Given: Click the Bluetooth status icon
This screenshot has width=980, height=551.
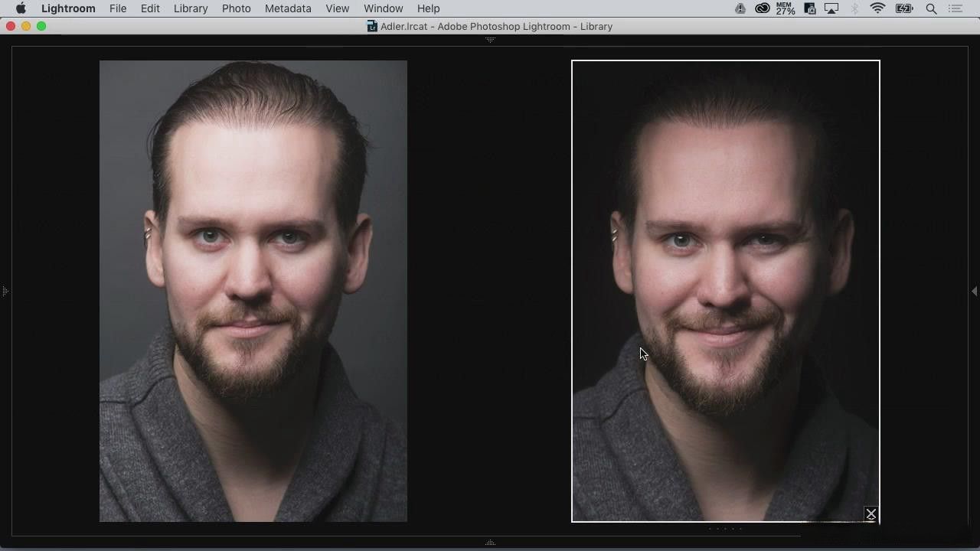Looking at the screenshot, I should point(854,8).
